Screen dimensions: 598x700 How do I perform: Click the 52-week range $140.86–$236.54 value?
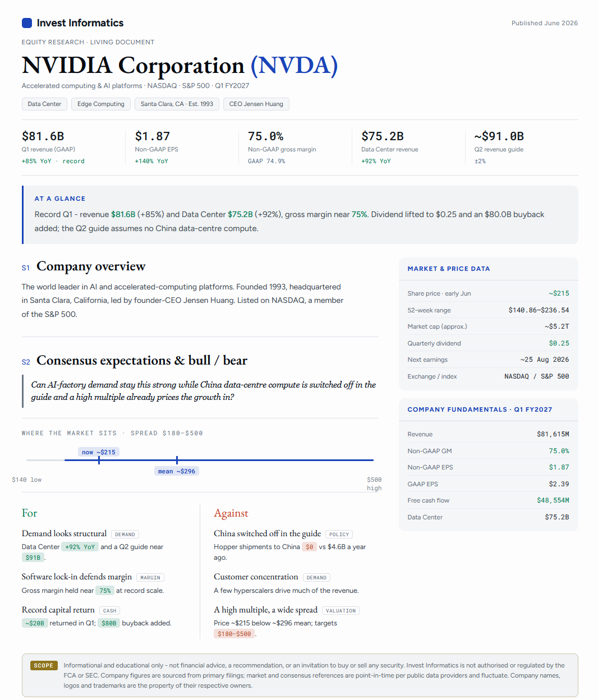tap(539, 310)
